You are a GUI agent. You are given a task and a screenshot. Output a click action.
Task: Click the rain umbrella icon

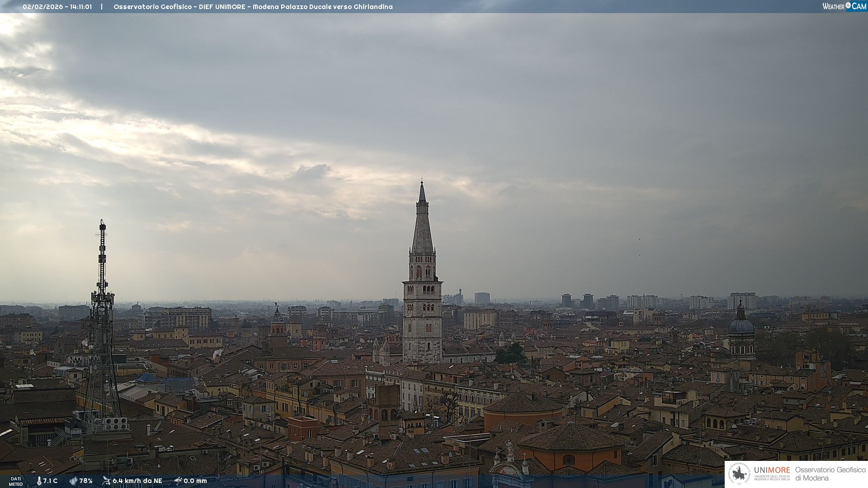coord(178,481)
